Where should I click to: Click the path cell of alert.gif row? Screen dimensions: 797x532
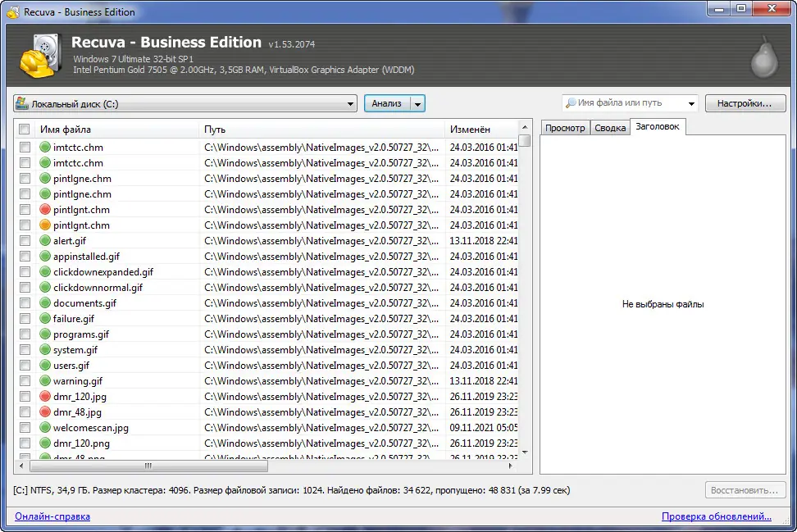(x=321, y=241)
